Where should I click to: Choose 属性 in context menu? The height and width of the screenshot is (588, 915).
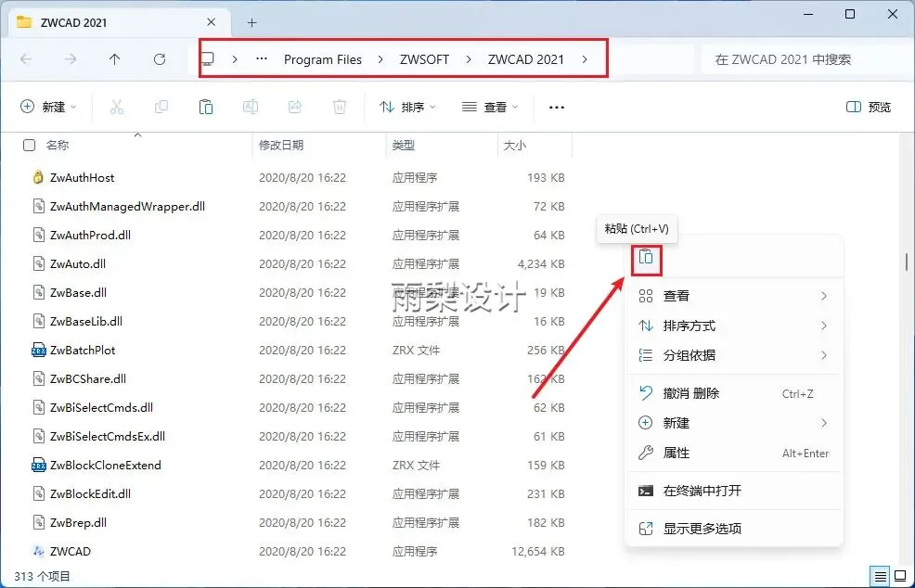point(733,453)
